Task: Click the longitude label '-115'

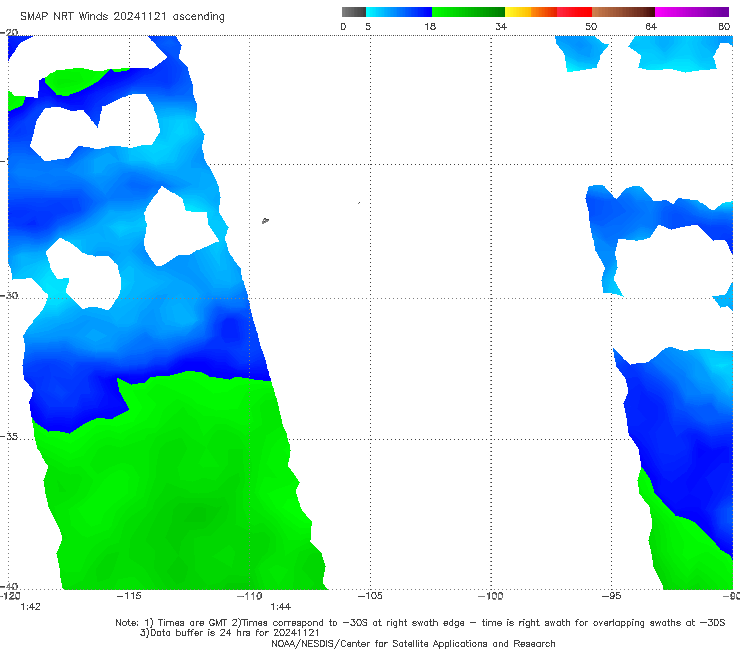Action: [129, 596]
